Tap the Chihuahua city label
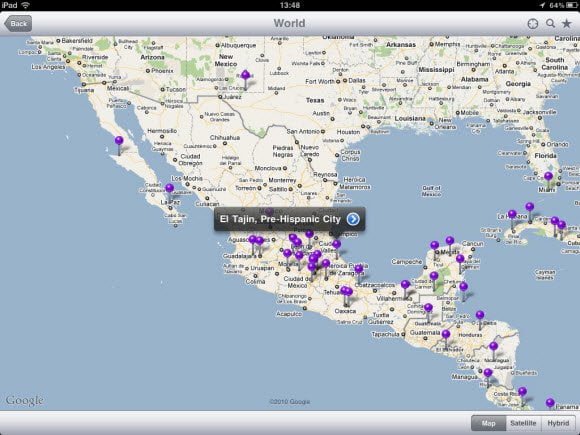 225,138
